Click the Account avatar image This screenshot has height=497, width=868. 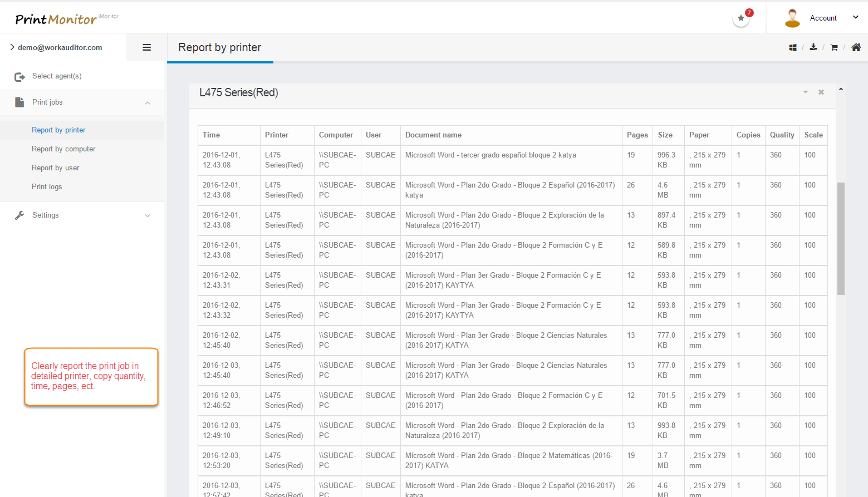[792, 18]
